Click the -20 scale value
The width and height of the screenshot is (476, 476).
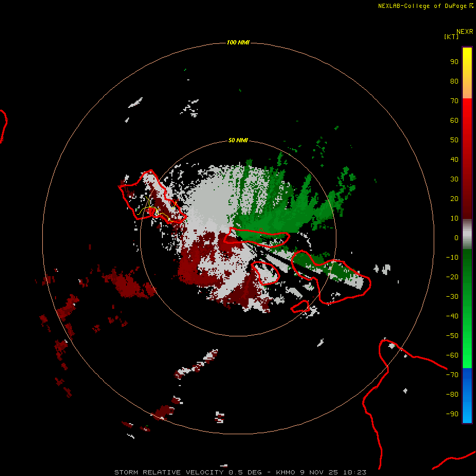[452, 277]
